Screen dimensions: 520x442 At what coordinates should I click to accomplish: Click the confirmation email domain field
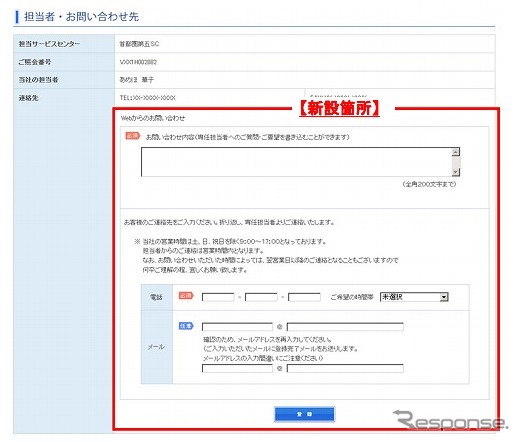(x=345, y=368)
